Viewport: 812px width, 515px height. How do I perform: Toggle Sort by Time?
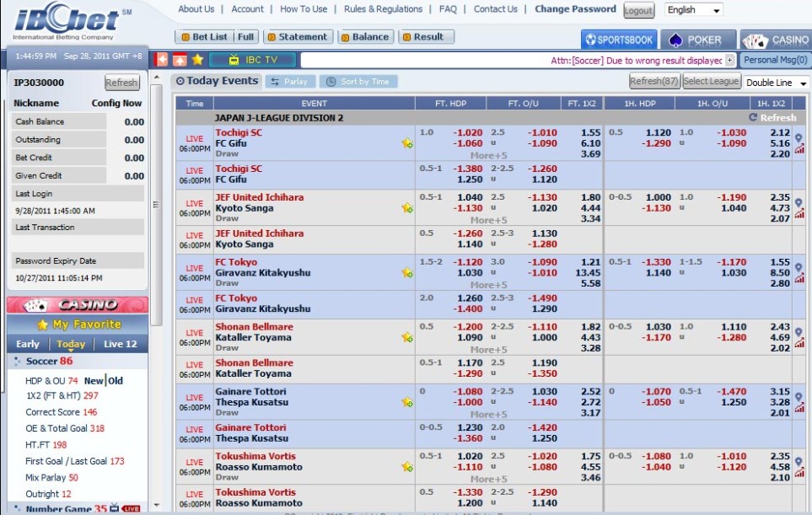tap(358, 81)
